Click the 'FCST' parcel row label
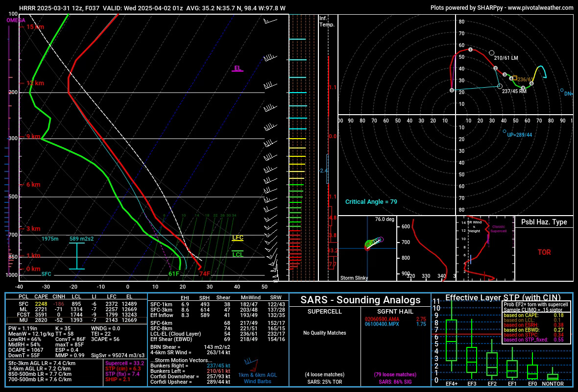Viewport: 578px width, 392px height. coord(23,315)
